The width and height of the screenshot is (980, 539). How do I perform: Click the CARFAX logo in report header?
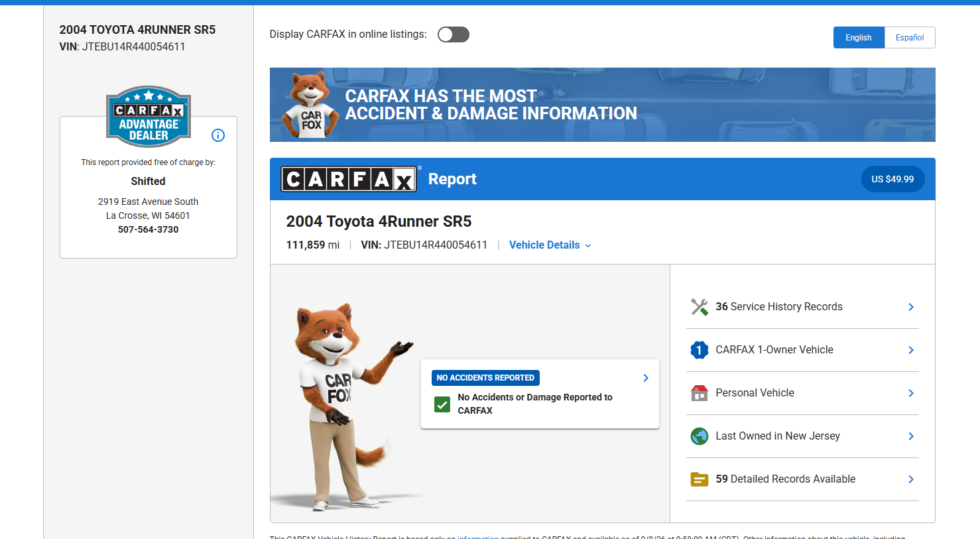click(349, 179)
